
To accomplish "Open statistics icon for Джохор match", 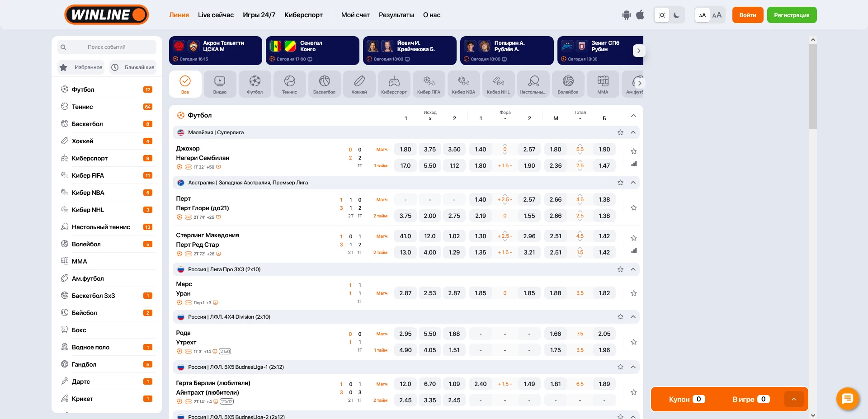I will tap(634, 164).
